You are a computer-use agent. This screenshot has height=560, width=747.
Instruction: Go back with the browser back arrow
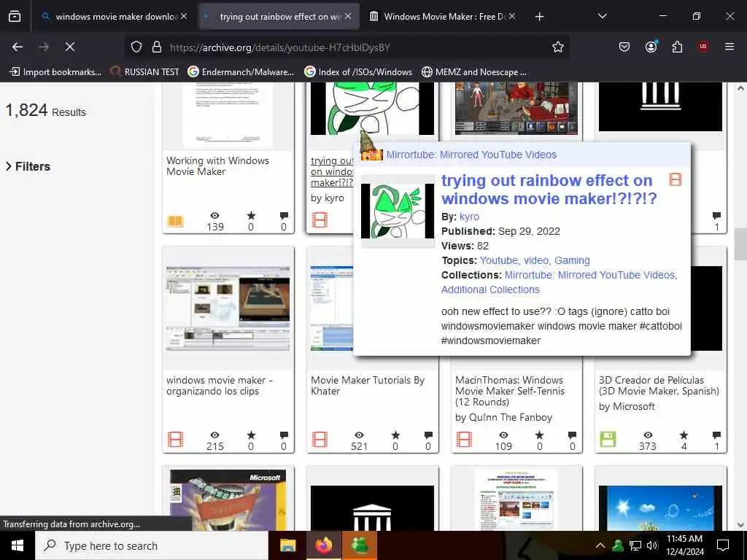click(18, 47)
